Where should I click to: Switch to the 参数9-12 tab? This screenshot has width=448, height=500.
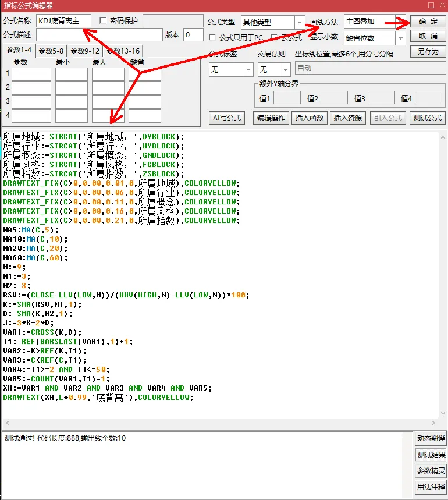85,51
